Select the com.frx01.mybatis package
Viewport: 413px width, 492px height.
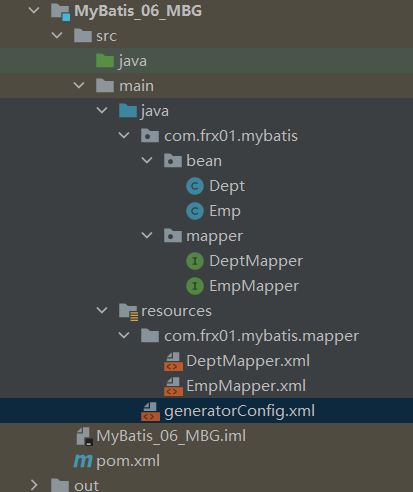[231, 136]
